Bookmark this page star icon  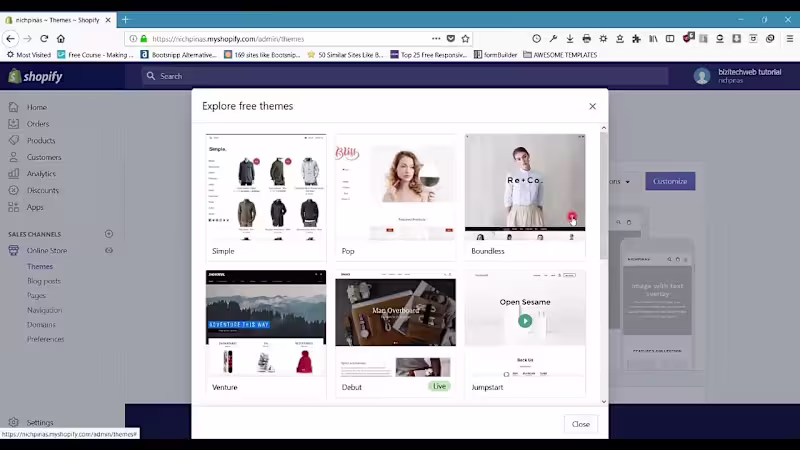pos(465,39)
